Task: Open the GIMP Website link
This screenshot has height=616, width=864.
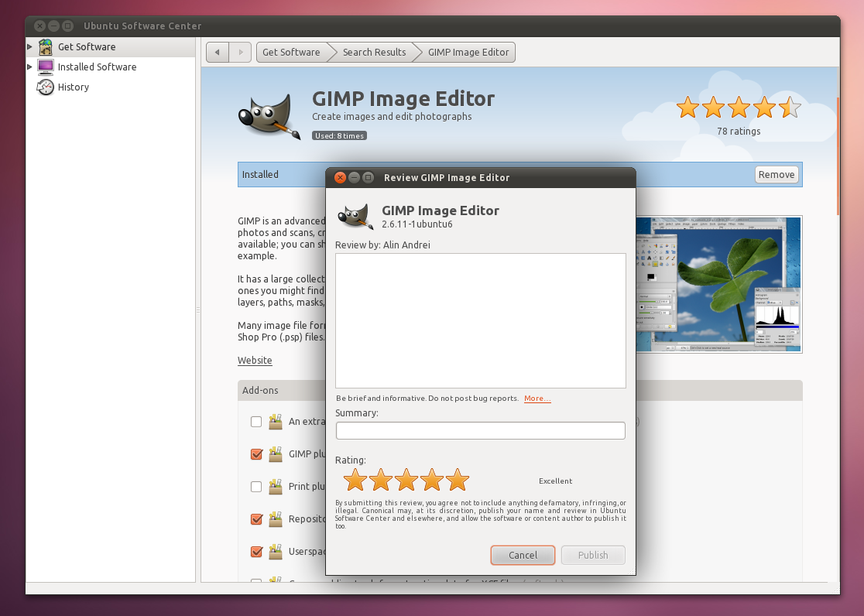Action: [x=255, y=361]
